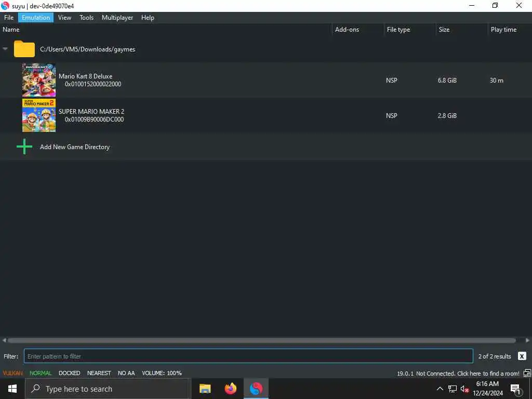Open the View menu
This screenshot has width=532, height=399.
(x=64, y=18)
